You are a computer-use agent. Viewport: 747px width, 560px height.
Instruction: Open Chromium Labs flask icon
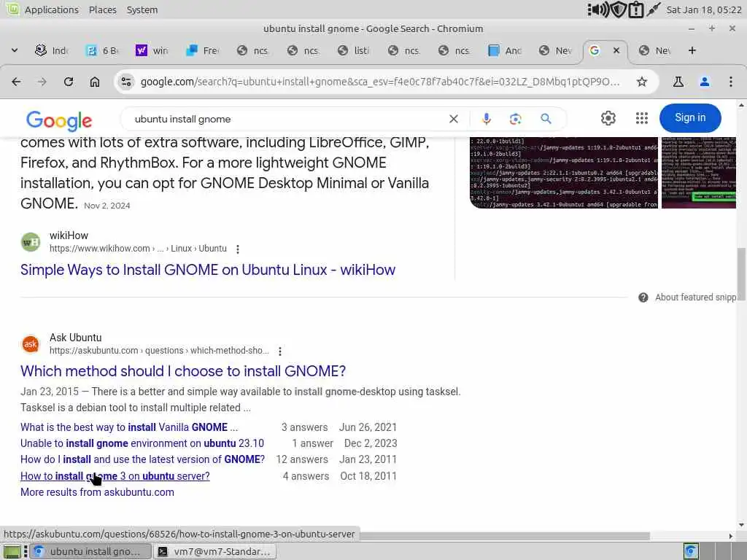678,82
